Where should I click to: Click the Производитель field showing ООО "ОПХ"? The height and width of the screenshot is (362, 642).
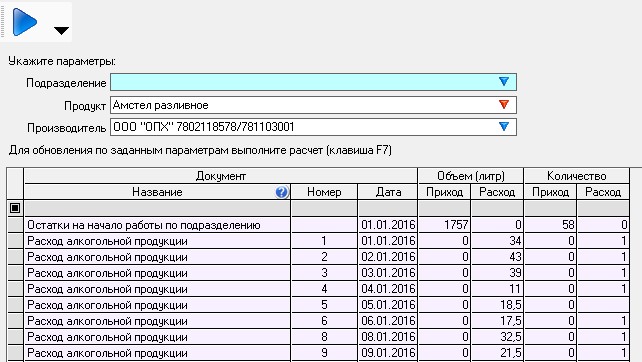[x=313, y=127]
